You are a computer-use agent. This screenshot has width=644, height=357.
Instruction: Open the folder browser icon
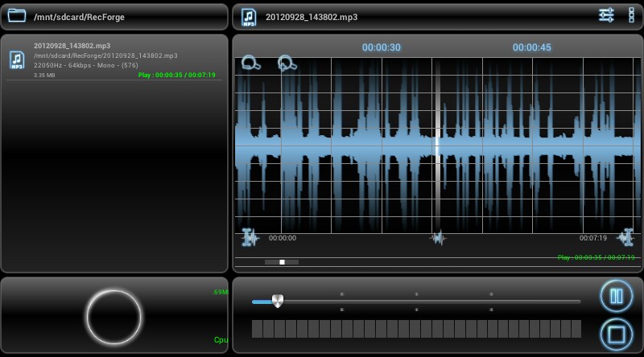click(x=16, y=16)
